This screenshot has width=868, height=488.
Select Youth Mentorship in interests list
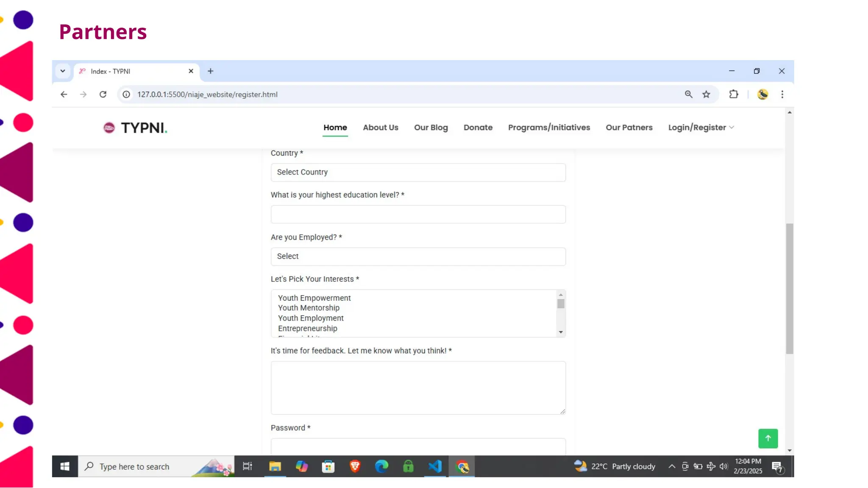[309, 308]
